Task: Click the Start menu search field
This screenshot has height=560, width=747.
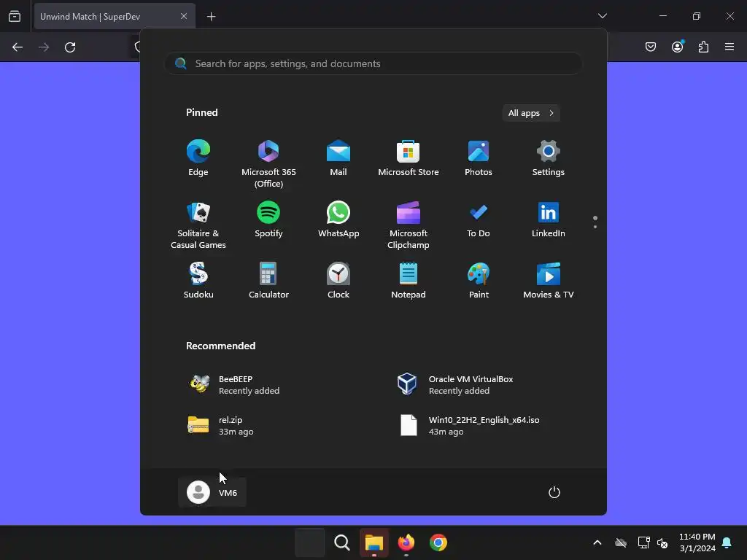Action: point(373,63)
